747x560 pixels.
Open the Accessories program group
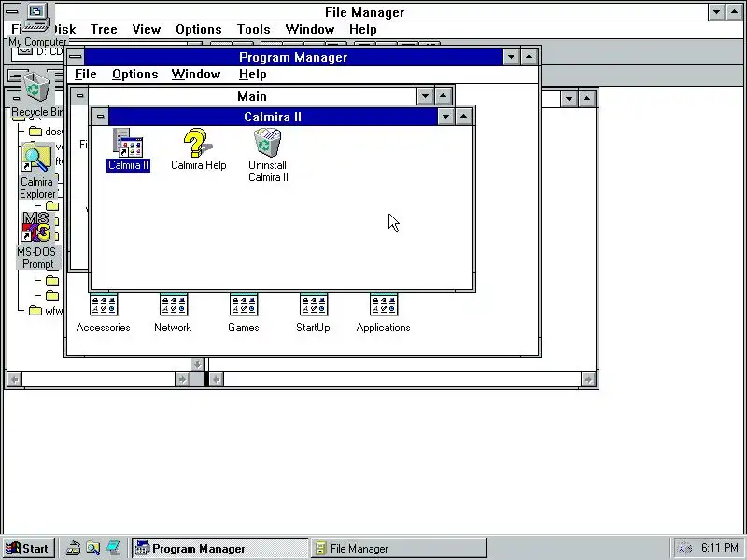pyautogui.click(x=103, y=313)
